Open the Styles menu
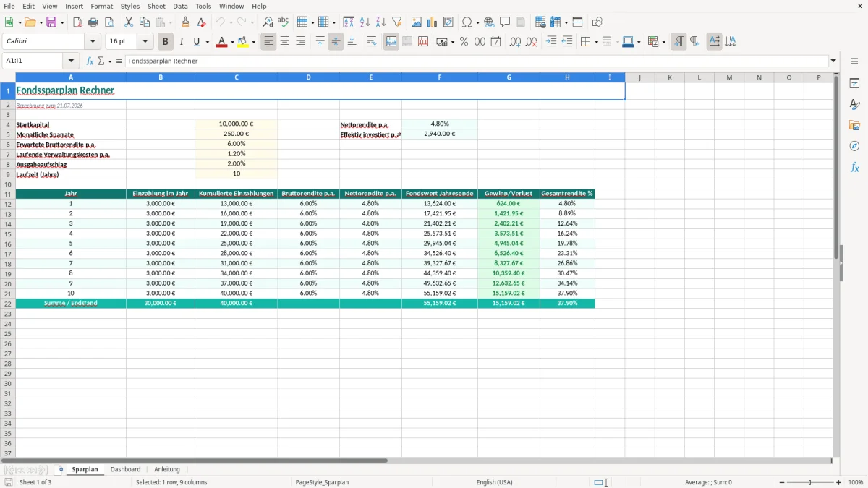 point(130,6)
